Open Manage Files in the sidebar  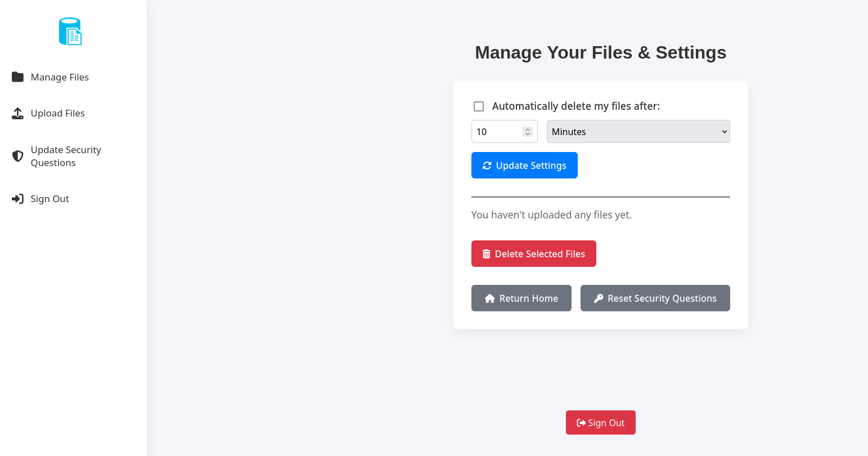point(60,77)
